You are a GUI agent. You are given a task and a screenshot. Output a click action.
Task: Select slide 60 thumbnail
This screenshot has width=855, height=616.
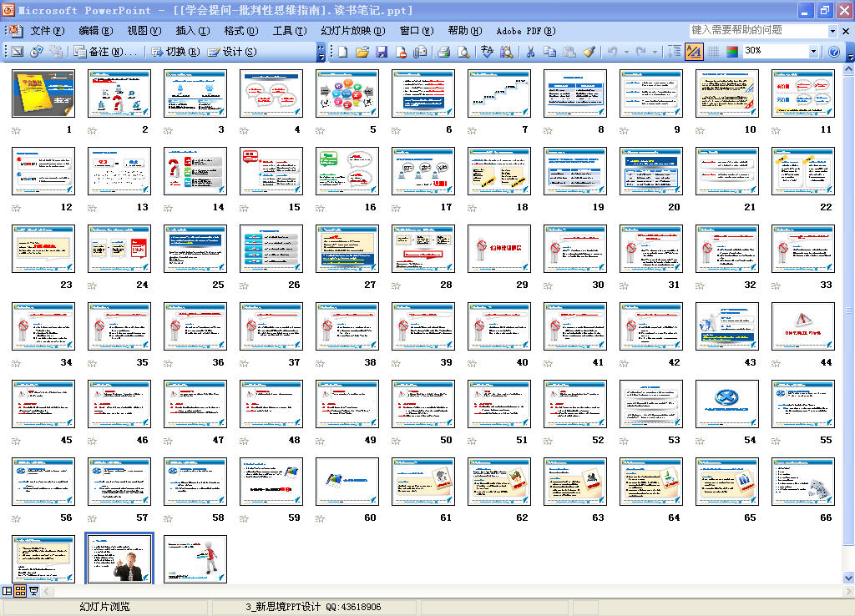[347, 482]
